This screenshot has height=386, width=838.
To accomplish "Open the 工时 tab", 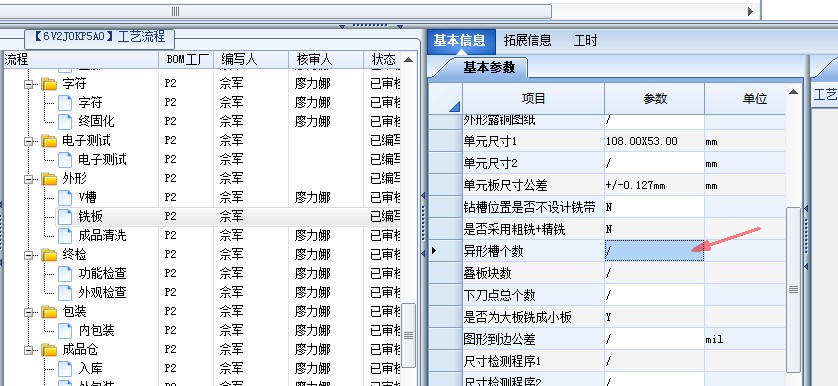I will click(x=585, y=41).
